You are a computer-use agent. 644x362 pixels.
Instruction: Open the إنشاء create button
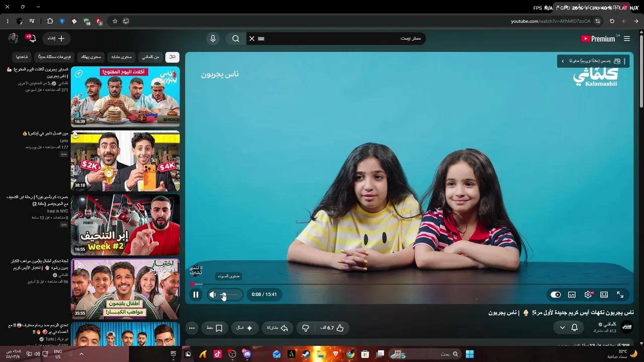(x=56, y=39)
